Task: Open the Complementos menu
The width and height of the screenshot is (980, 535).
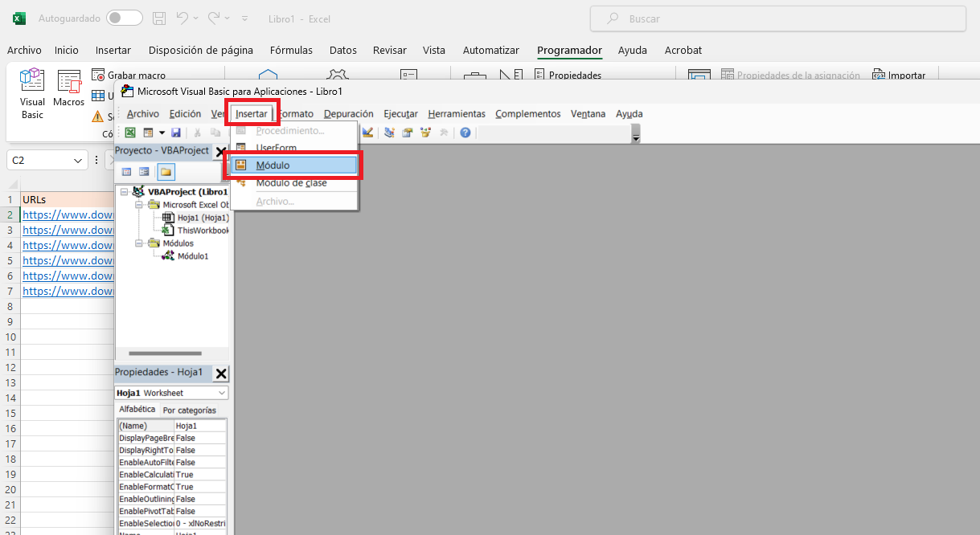Action: (x=528, y=114)
